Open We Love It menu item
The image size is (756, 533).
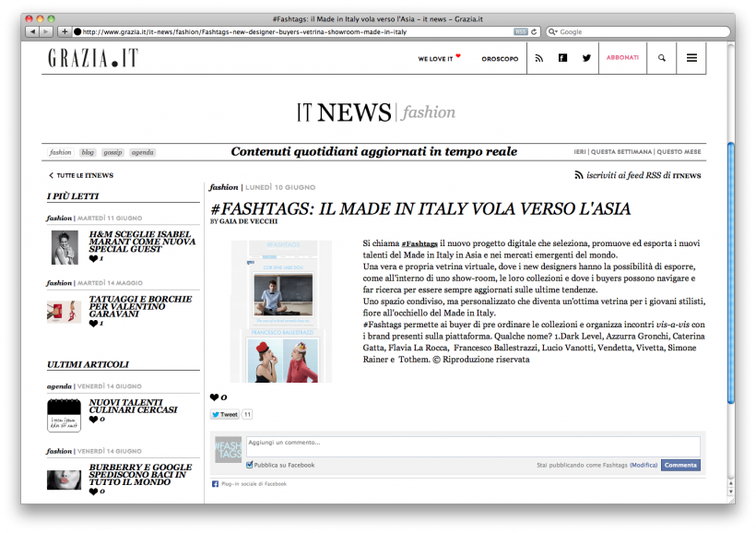[439, 58]
